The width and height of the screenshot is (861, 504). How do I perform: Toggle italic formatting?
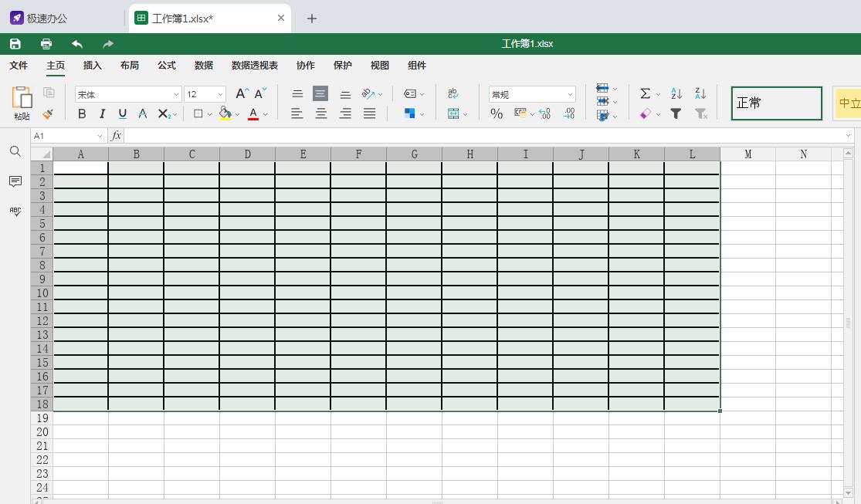point(102,113)
